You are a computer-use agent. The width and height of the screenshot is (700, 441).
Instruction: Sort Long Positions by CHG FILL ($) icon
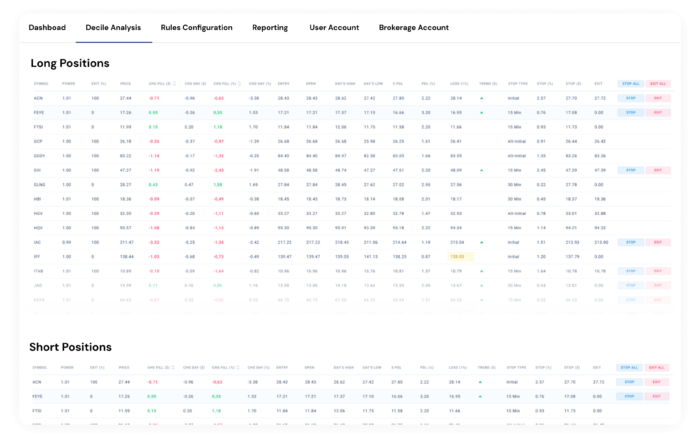(x=175, y=83)
